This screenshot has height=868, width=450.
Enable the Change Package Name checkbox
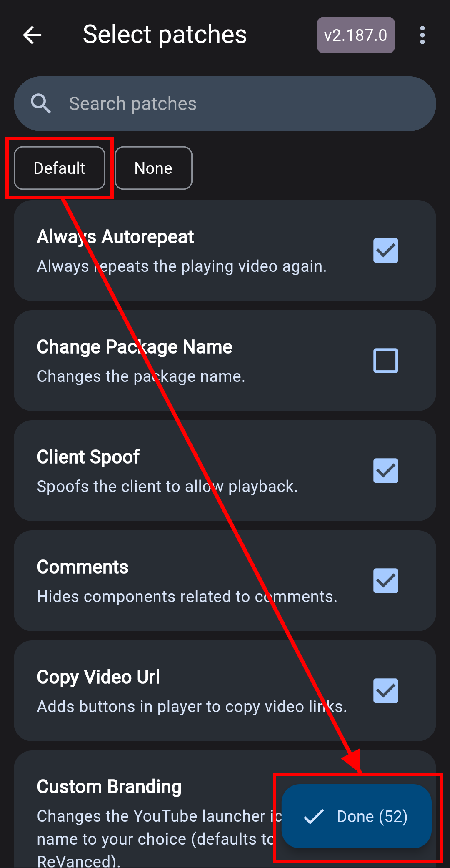click(x=386, y=361)
